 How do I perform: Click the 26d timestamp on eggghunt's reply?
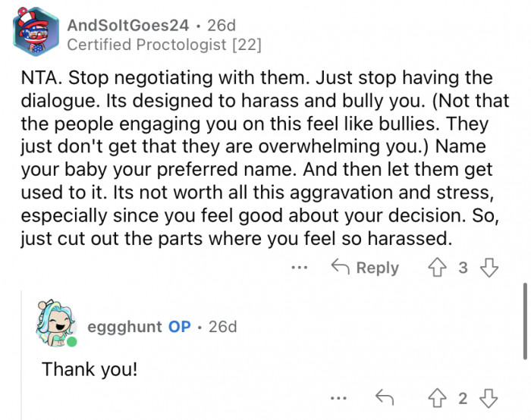pyautogui.click(x=222, y=327)
